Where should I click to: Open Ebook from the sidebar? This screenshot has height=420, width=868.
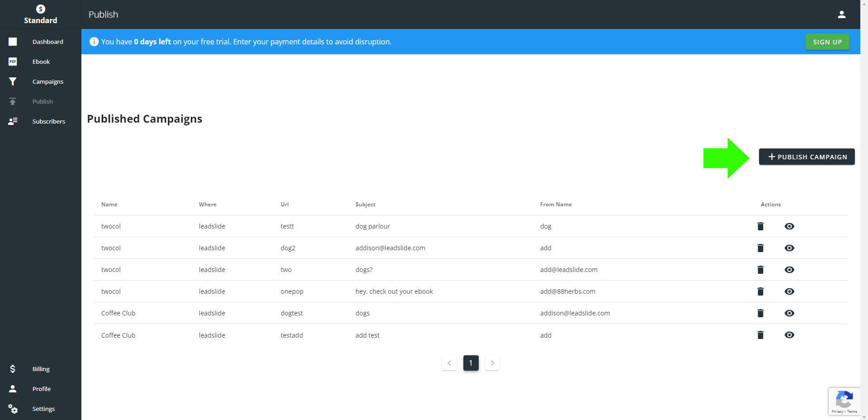tap(41, 62)
